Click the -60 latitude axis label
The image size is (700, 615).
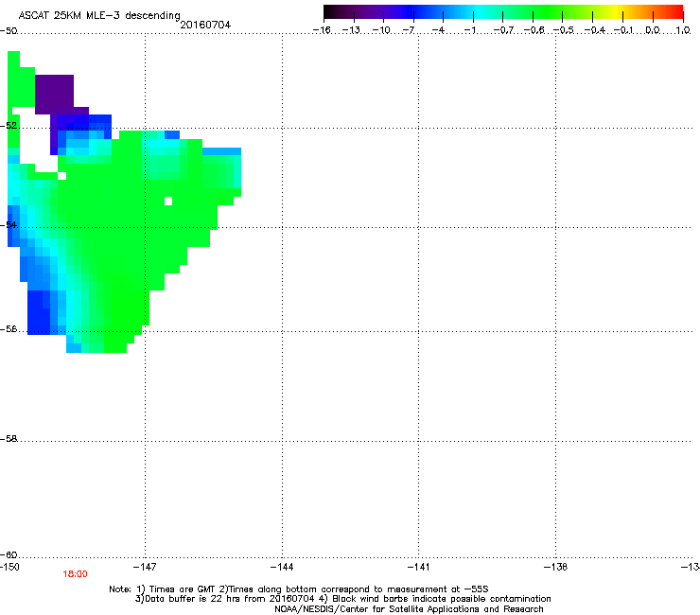(x=9, y=554)
